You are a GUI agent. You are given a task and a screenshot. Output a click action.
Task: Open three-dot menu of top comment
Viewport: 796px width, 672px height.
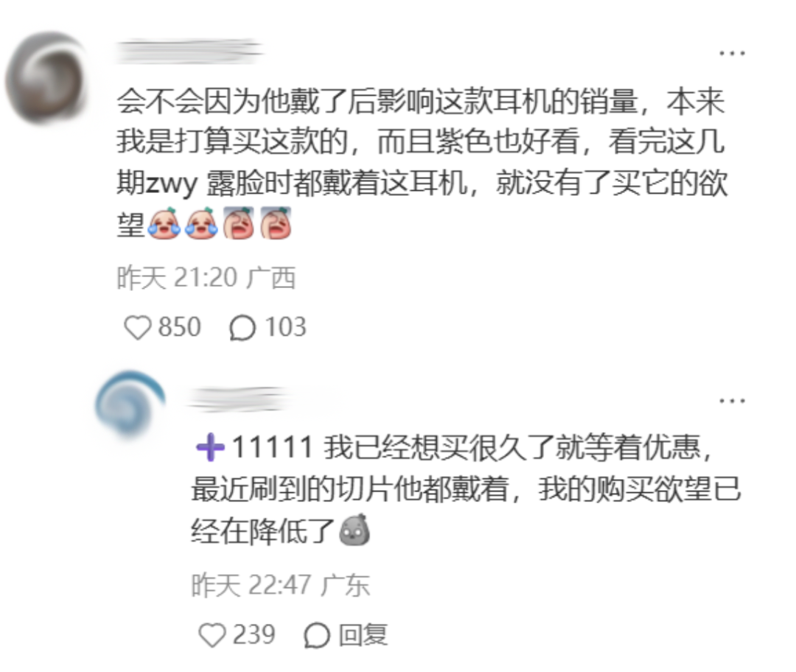click(732, 52)
